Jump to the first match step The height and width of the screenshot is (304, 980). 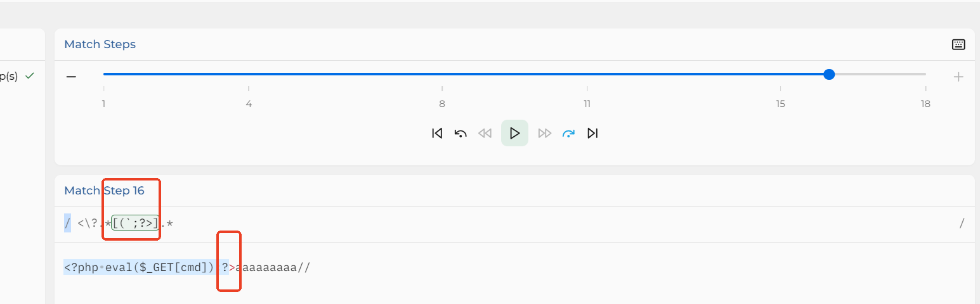point(437,133)
